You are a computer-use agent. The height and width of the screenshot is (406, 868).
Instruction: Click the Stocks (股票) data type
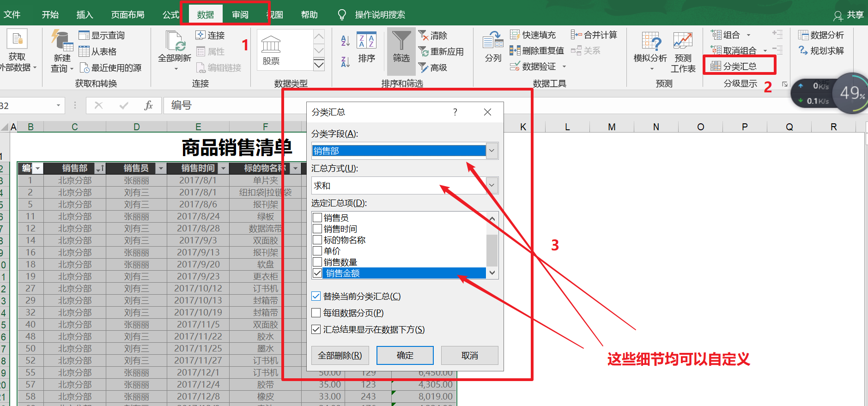pyautogui.click(x=271, y=50)
